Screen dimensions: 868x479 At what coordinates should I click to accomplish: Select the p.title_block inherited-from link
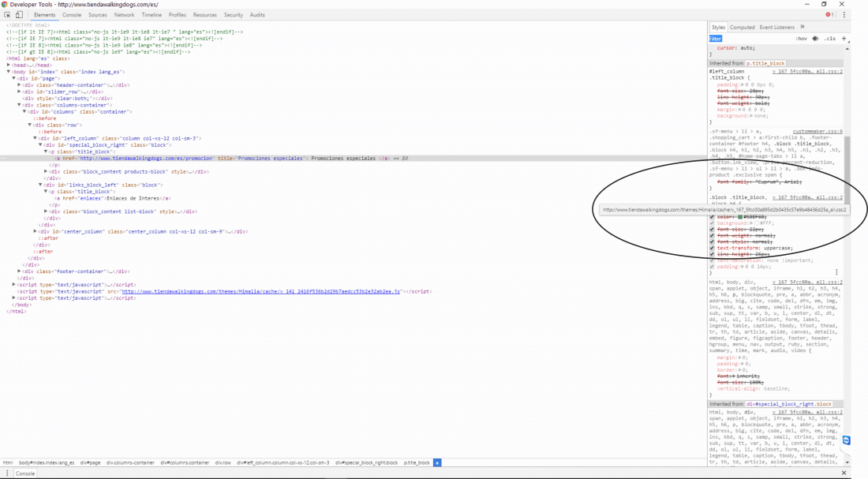(x=765, y=64)
